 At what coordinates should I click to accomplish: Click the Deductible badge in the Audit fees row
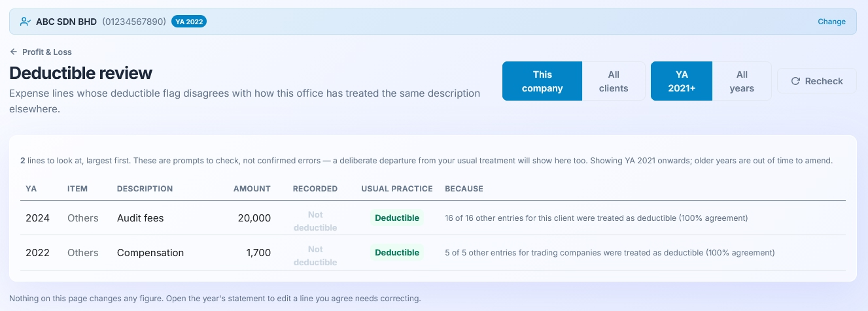click(397, 218)
